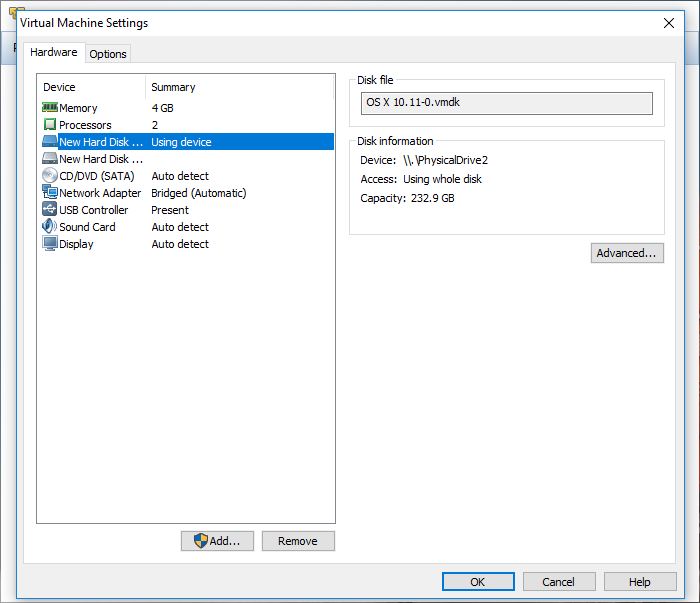Image resolution: width=700 pixels, height=603 pixels.
Task: Click the Bridged (Automatic) summary
Action: click(x=199, y=193)
